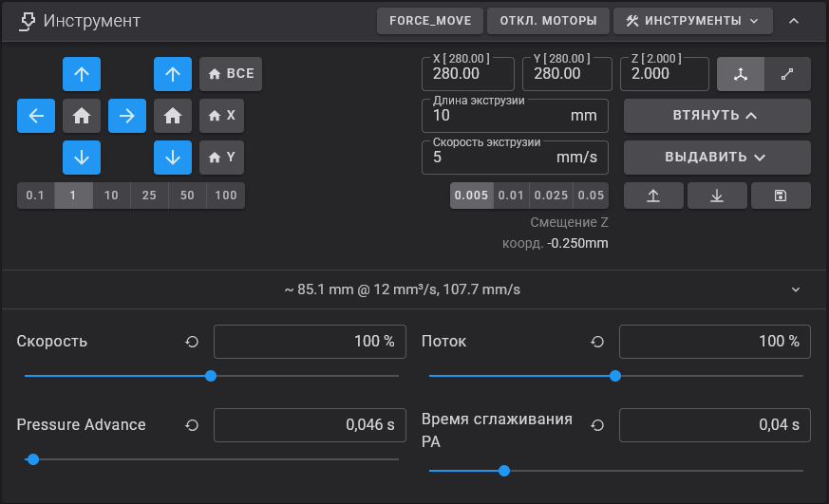Reset Скорость to default
This screenshot has height=504, width=829.
pos(192,342)
